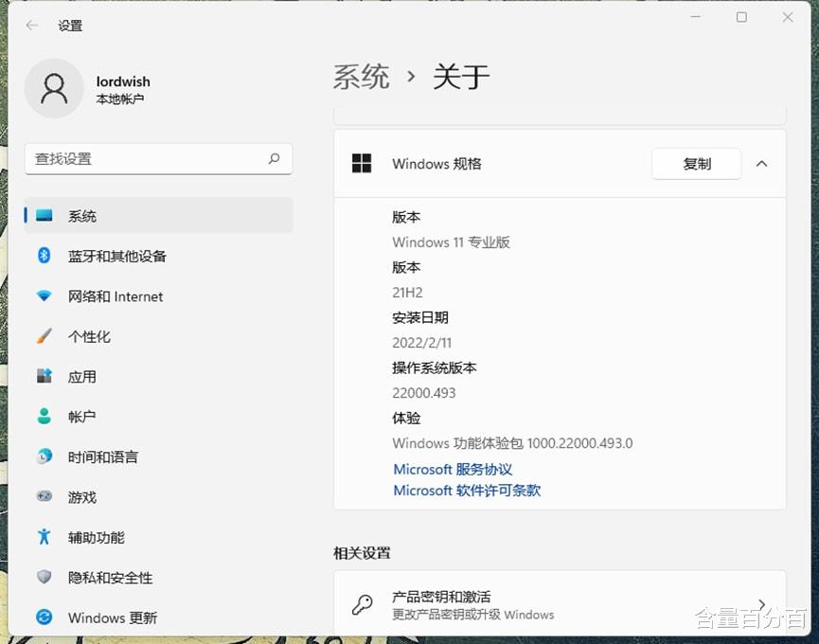This screenshot has width=819, height=644.
Task: Click the back arrow at top left
Action: (30, 26)
